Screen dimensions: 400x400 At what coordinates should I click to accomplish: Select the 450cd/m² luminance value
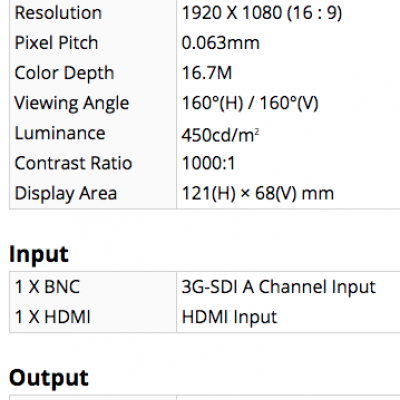point(220,135)
